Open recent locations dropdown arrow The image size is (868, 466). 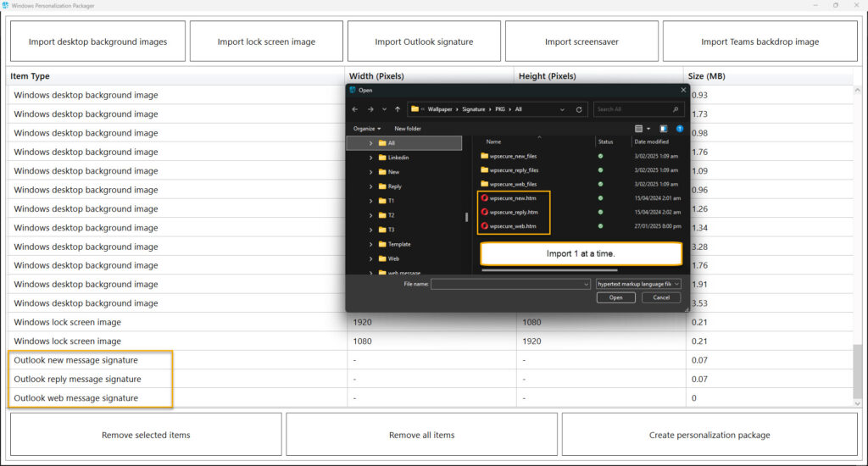click(x=384, y=109)
